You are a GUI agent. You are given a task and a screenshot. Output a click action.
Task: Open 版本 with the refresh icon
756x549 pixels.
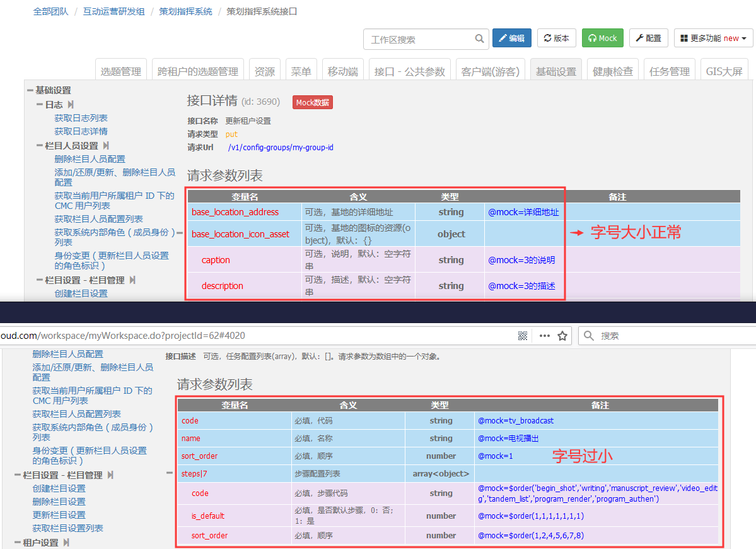point(556,38)
